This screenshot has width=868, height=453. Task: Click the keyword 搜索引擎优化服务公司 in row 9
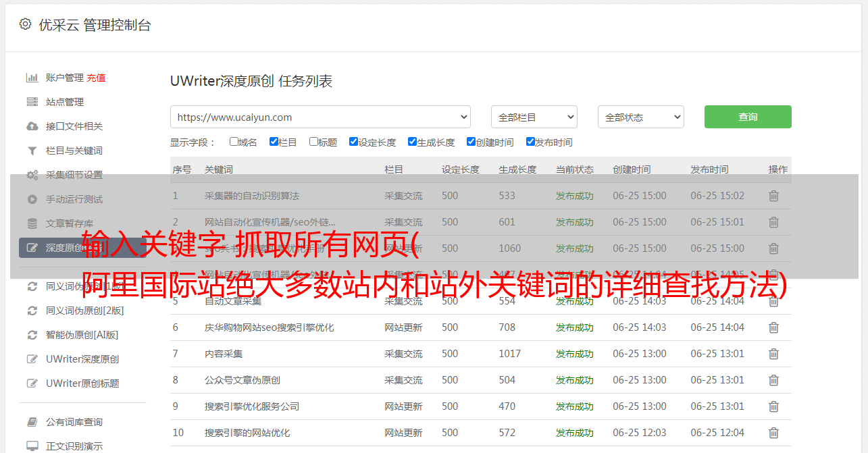[252, 406]
